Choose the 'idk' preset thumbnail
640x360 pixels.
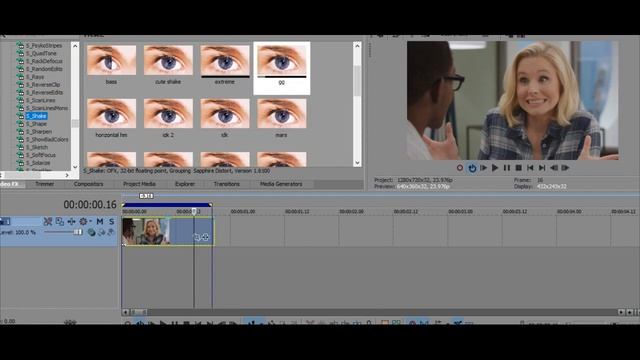click(225, 113)
